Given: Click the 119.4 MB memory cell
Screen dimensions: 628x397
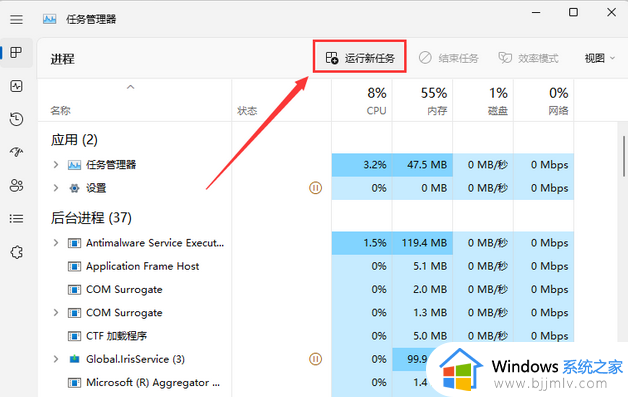Looking at the screenshot, I should [x=423, y=243].
